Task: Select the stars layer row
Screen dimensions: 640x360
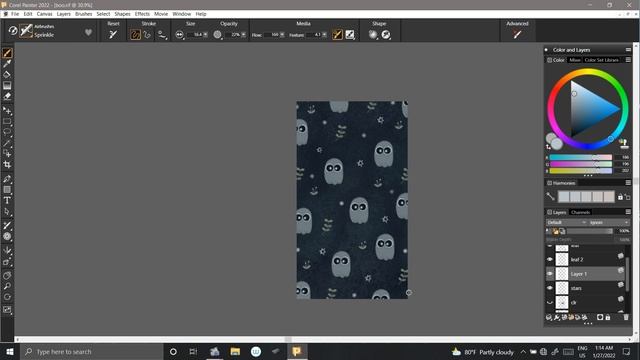Action: pos(585,288)
